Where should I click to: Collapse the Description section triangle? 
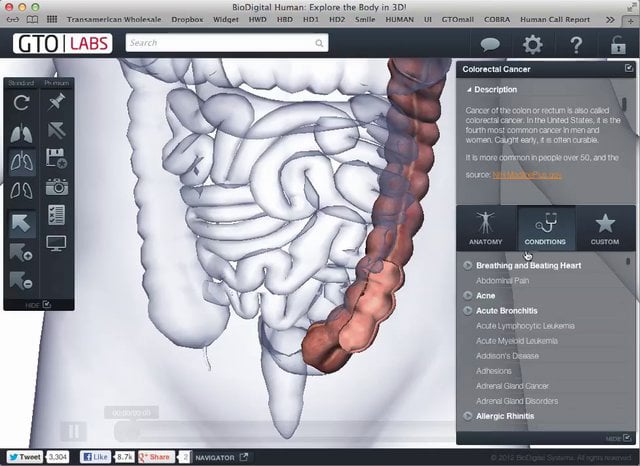click(x=468, y=90)
